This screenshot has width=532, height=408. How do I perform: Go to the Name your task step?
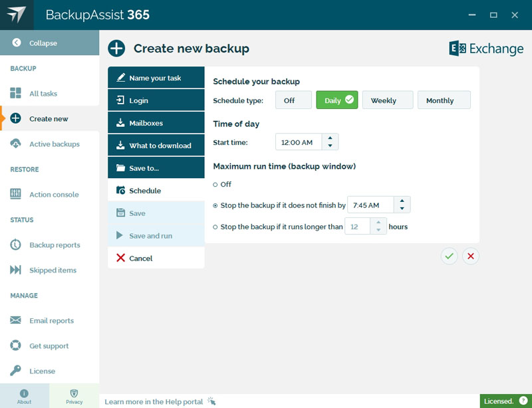[156, 77]
